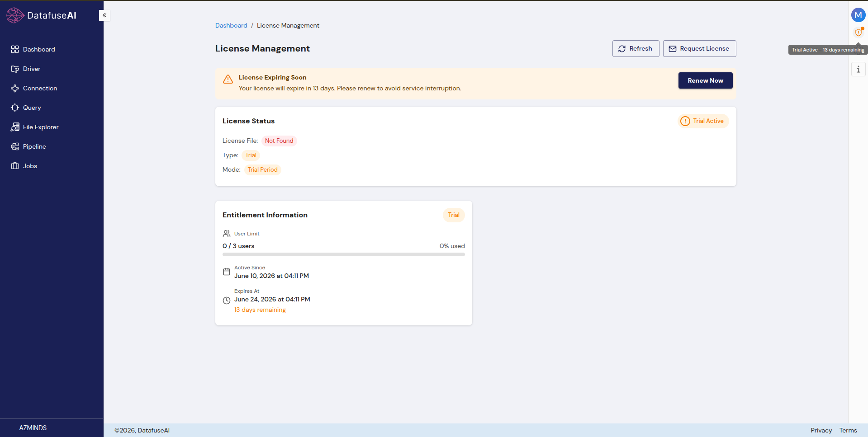Click the June 10, 2026 active since date
The height and width of the screenshot is (437, 868).
coord(271,276)
